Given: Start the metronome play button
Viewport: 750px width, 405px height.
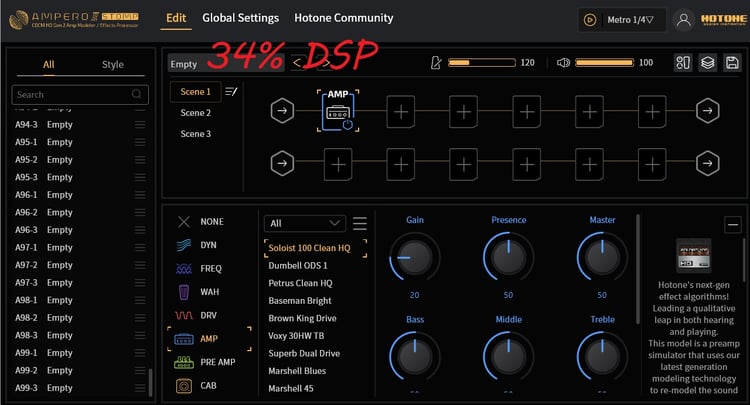Looking at the screenshot, I should click(x=590, y=20).
